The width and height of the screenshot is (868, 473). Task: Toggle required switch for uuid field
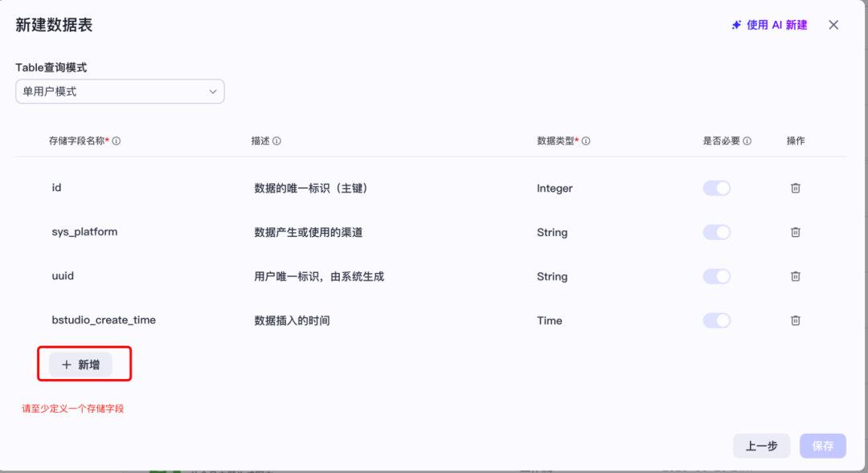point(716,276)
